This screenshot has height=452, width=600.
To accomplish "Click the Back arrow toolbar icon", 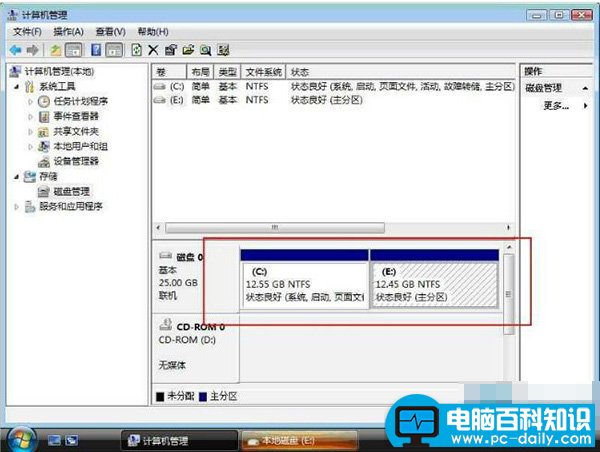I will point(16,50).
